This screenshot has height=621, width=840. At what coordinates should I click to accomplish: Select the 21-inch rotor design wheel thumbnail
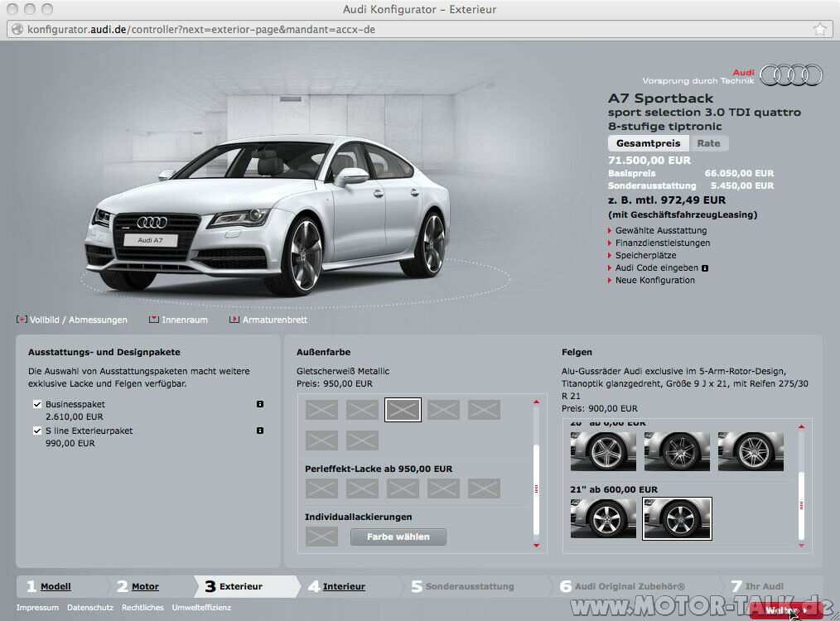(677, 518)
